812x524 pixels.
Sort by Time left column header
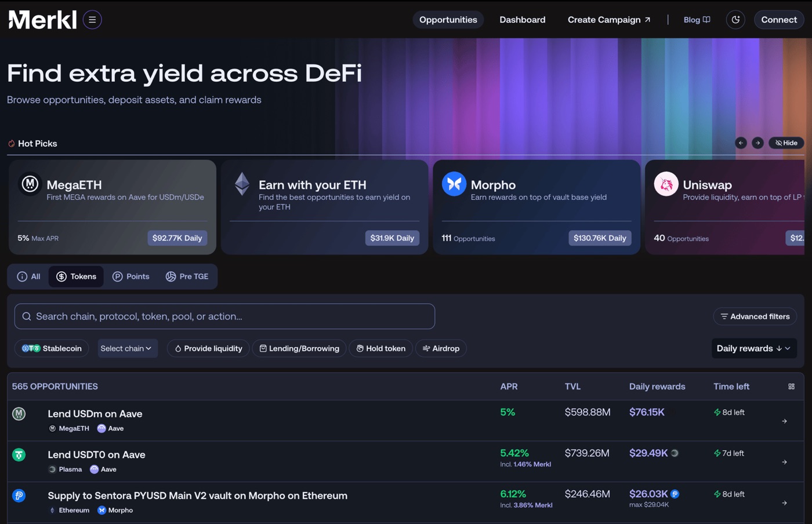click(731, 387)
